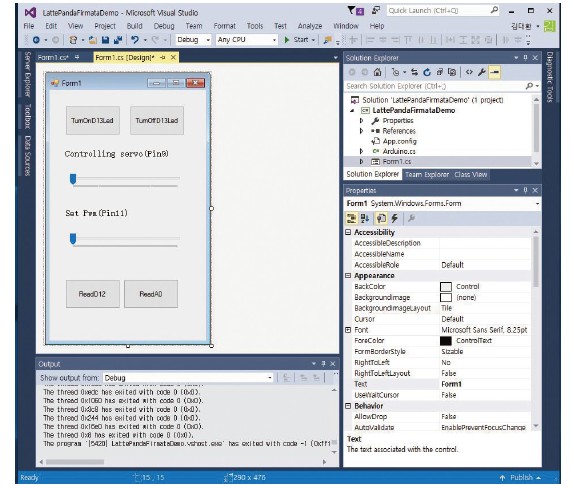This screenshot has width=572, height=488.
Task: Start debugging with the Start button
Action: 297,40
